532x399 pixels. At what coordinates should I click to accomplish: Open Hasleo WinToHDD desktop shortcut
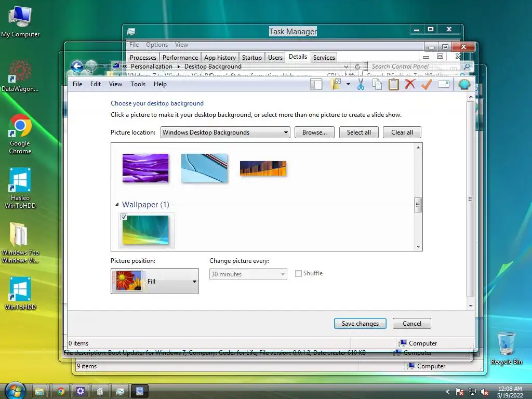(20, 188)
